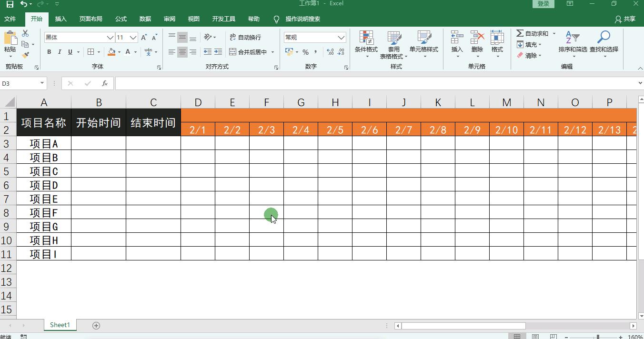Toggle underline formatting with the U icon
The width and height of the screenshot is (644, 339).
(70, 52)
